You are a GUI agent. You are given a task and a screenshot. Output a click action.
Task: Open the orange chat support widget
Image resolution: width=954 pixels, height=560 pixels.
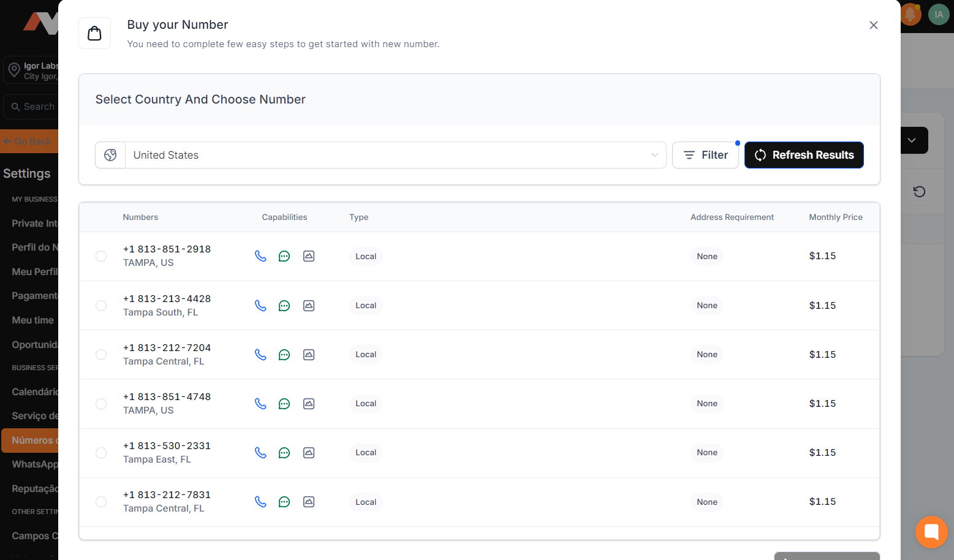coord(931,531)
